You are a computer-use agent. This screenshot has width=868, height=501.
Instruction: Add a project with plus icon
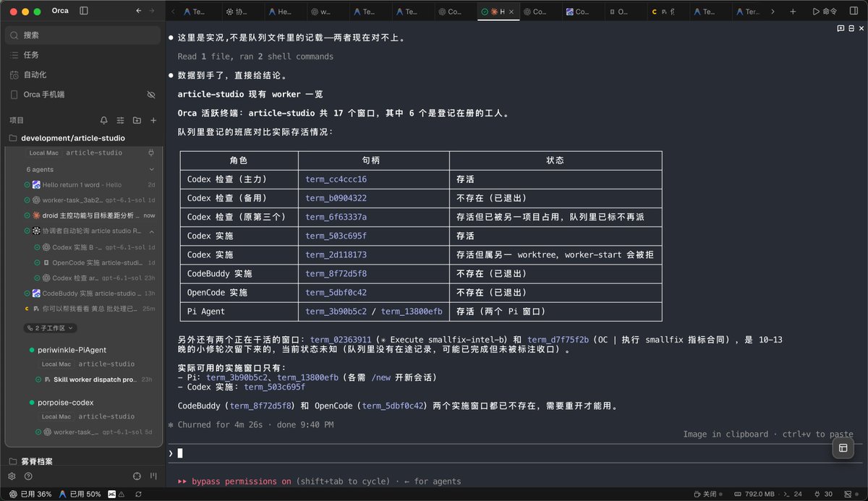(153, 120)
